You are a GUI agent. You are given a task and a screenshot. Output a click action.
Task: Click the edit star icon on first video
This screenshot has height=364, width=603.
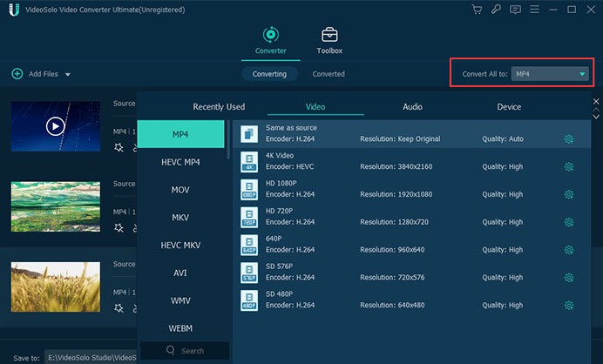119,147
